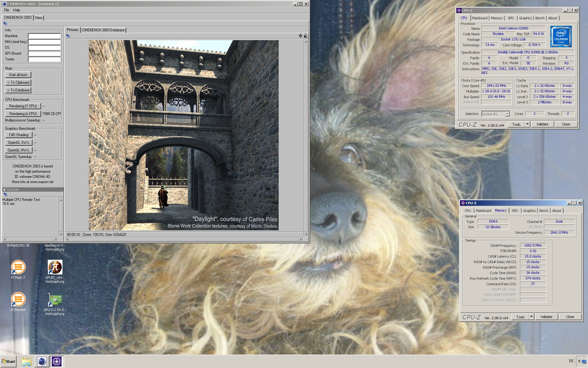
Task: Click into the Machine input field
Action: [44, 36]
